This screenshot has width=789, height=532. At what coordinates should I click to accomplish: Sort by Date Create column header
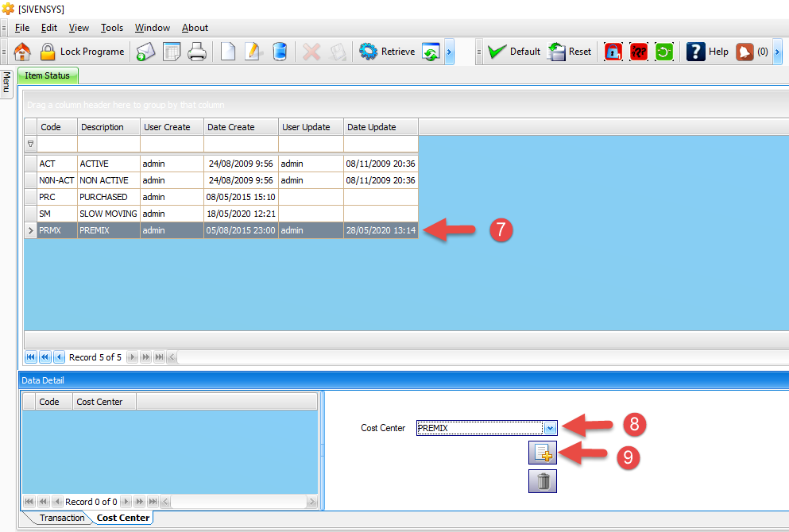pyautogui.click(x=241, y=127)
